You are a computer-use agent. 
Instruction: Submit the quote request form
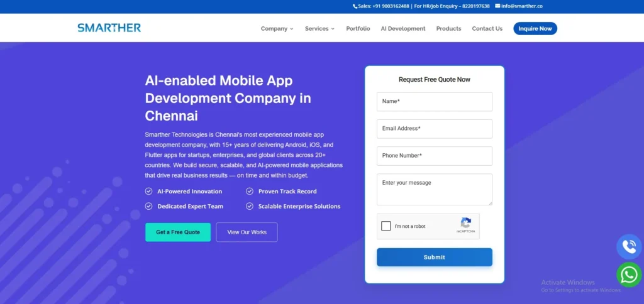pos(434,258)
